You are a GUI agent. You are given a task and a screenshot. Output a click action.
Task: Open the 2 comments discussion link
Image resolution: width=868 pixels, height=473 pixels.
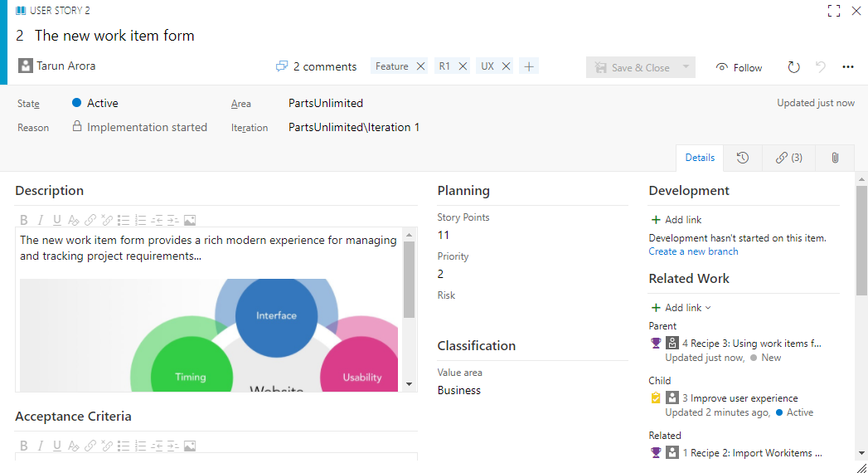316,66
